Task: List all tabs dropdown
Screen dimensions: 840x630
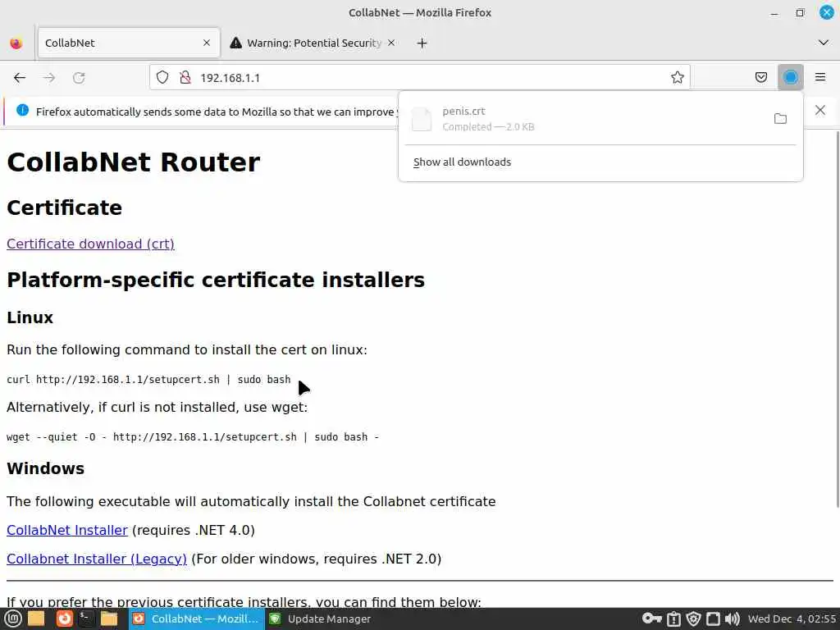Action: click(824, 43)
